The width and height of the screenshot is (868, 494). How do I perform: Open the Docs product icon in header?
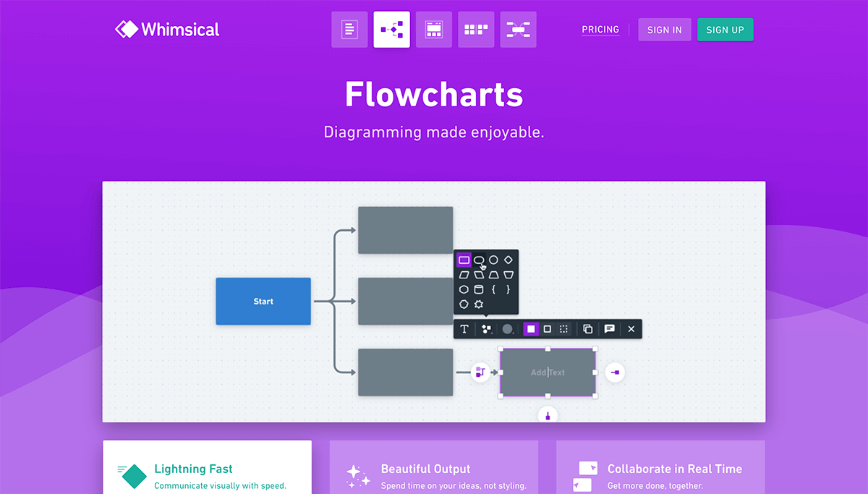click(349, 30)
